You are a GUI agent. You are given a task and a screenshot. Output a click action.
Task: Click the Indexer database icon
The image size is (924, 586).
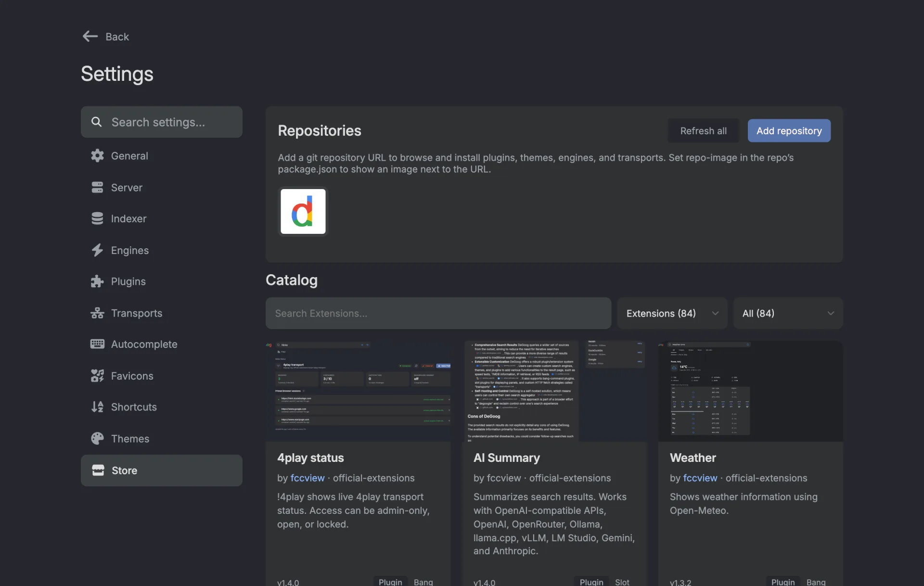point(97,218)
